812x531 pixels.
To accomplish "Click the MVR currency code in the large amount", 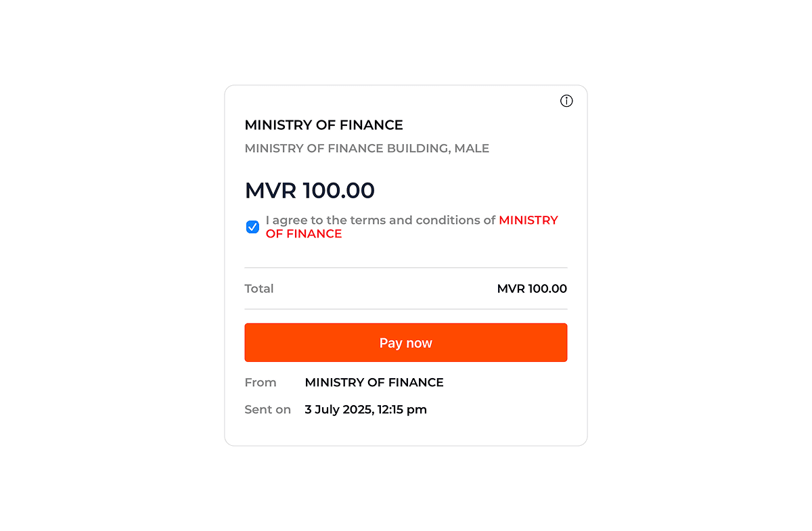I will coord(271,191).
